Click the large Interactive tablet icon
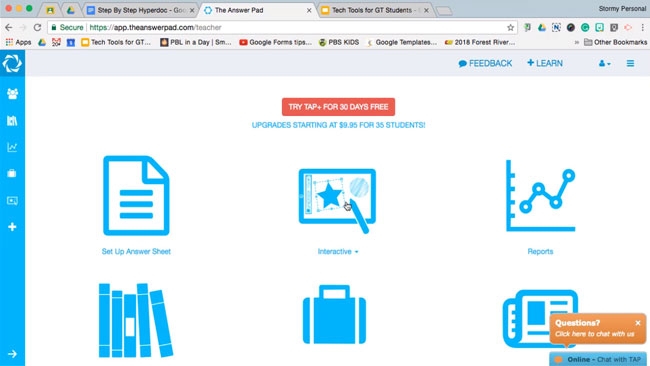The width and height of the screenshot is (650, 366). (337, 201)
